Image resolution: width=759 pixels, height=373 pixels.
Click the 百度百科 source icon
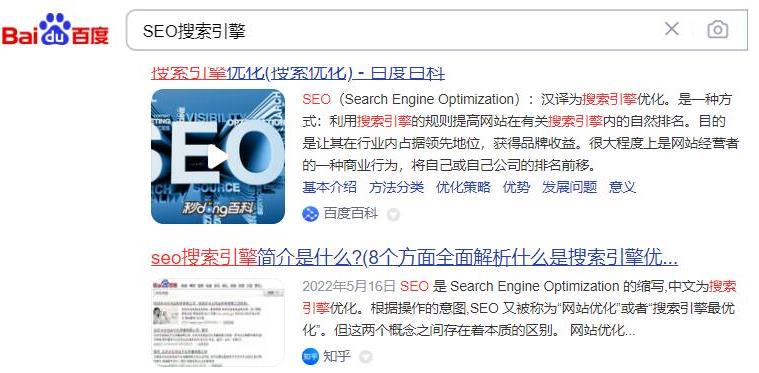coord(310,214)
